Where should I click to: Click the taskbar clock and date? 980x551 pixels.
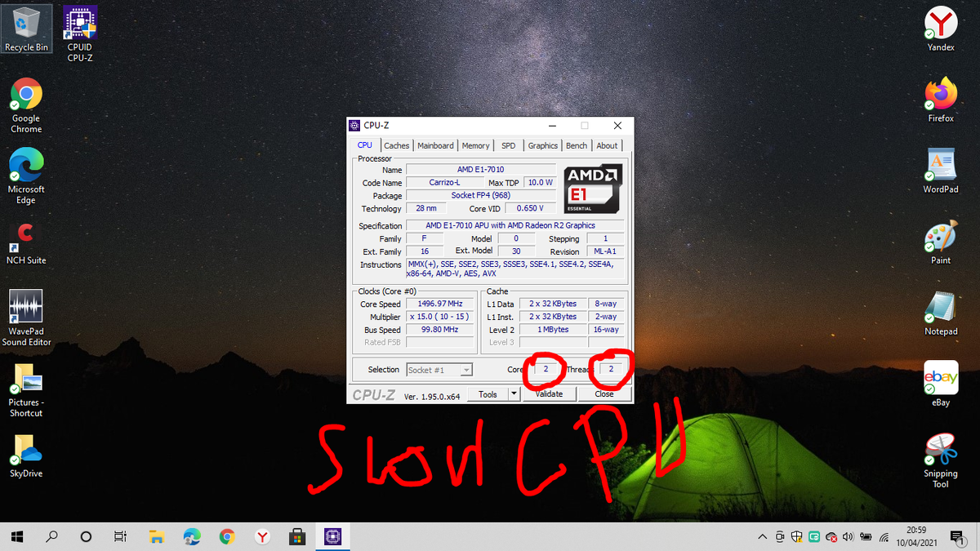tap(915, 536)
